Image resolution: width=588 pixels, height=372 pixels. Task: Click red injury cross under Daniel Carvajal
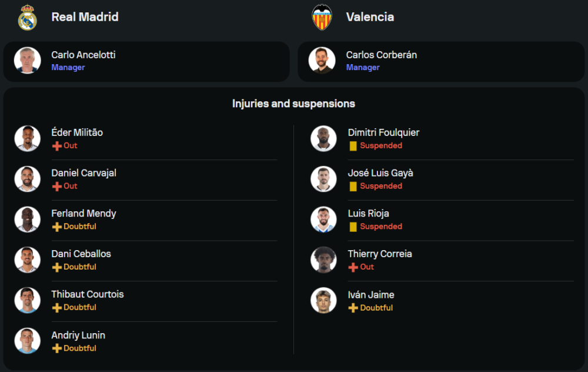[x=57, y=187]
